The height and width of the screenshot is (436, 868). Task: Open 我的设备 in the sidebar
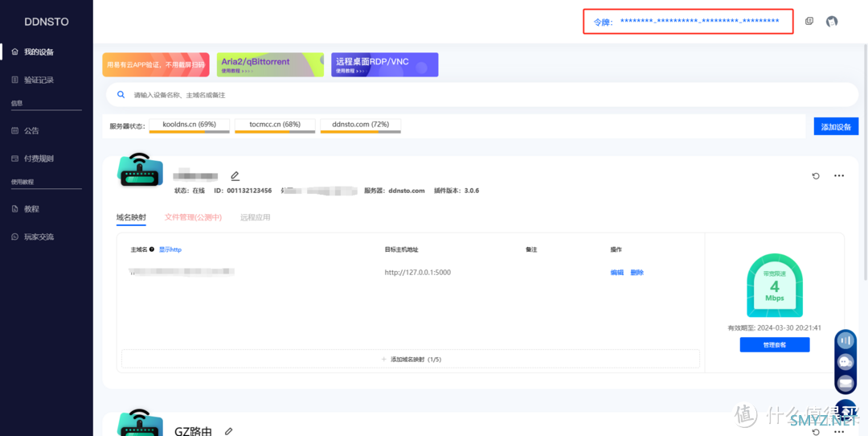pyautogui.click(x=39, y=52)
